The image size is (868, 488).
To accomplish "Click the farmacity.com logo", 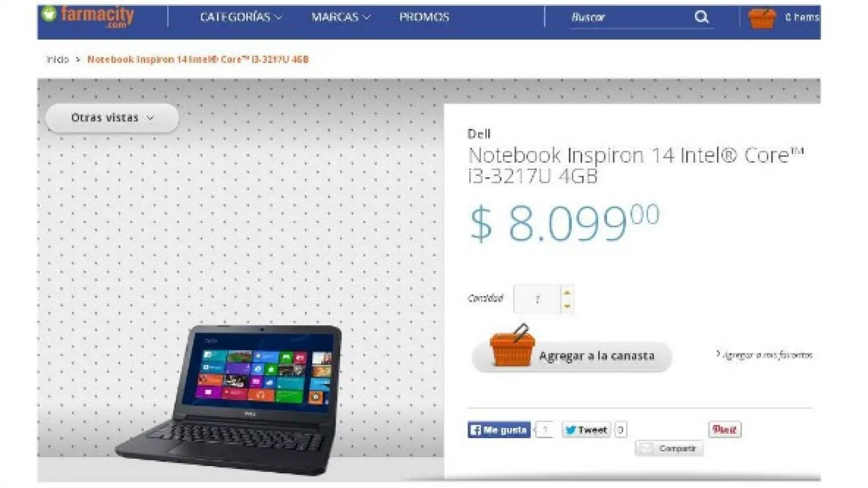I will [88, 16].
